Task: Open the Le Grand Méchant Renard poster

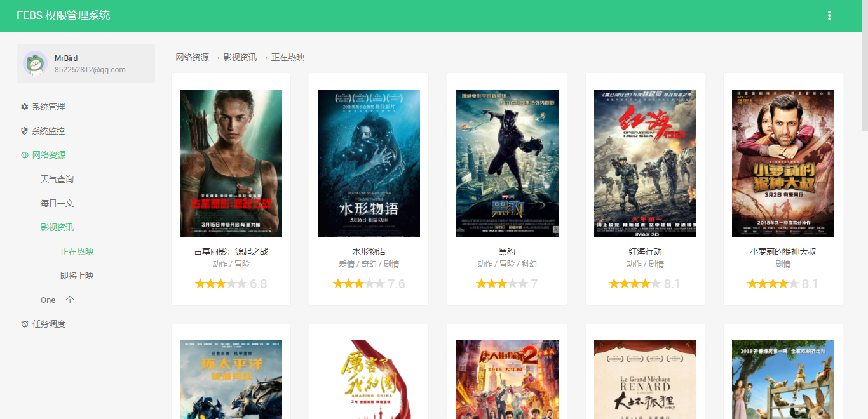Action: point(645,380)
